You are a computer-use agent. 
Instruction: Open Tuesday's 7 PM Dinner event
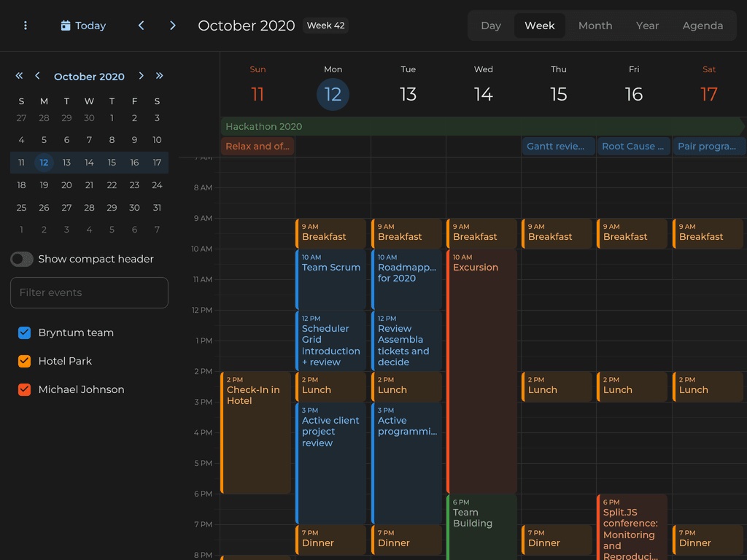tap(407, 540)
